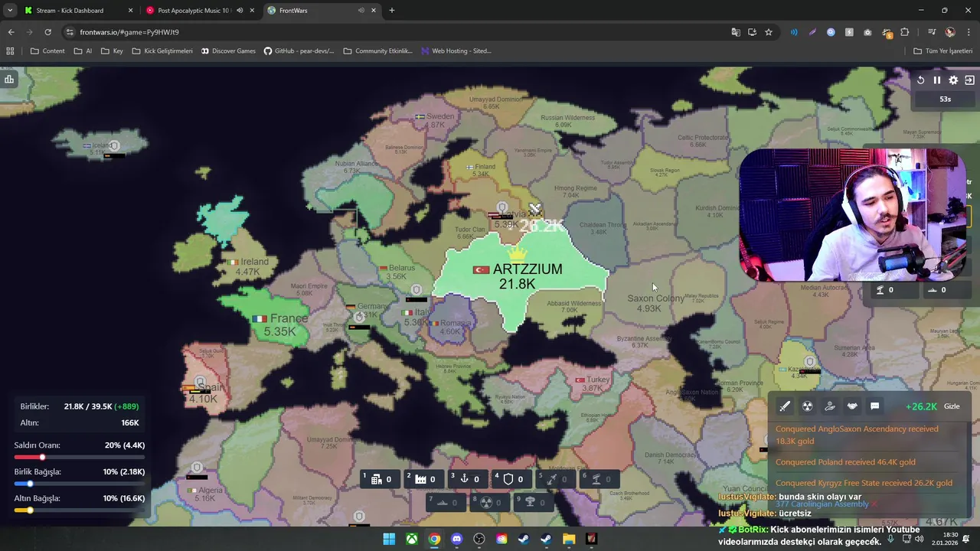This screenshot has height=551, width=980.
Task: Pause the game
Action: click(937, 80)
